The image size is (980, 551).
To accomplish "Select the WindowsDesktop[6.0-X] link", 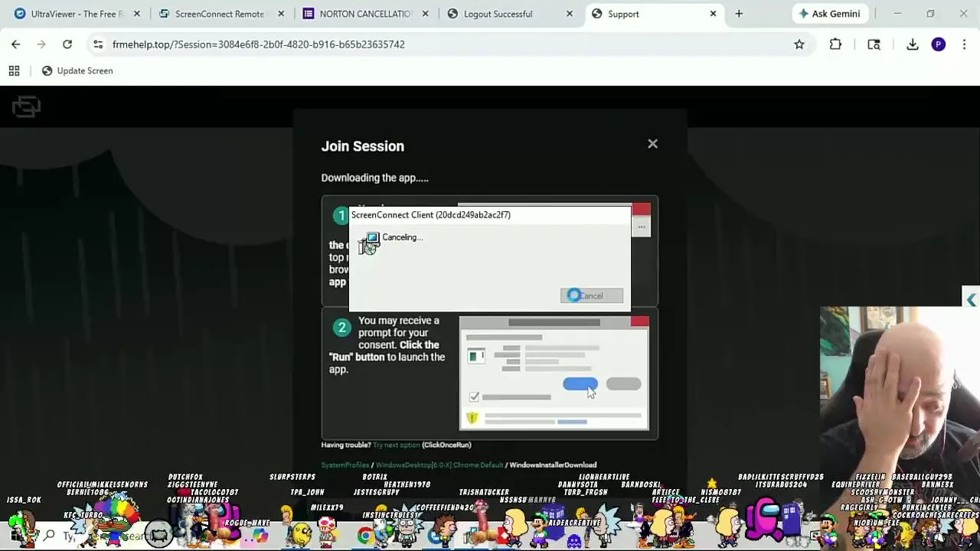I will (x=412, y=465).
